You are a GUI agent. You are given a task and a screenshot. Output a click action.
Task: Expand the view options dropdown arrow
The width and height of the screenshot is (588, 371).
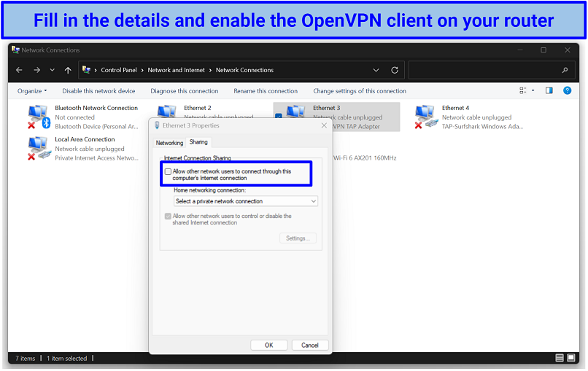(x=533, y=90)
